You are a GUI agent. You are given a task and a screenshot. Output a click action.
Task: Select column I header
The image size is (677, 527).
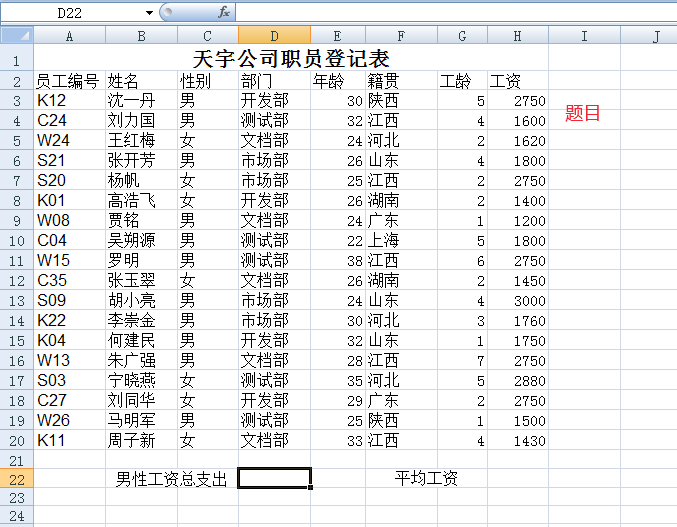pyautogui.click(x=584, y=35)
